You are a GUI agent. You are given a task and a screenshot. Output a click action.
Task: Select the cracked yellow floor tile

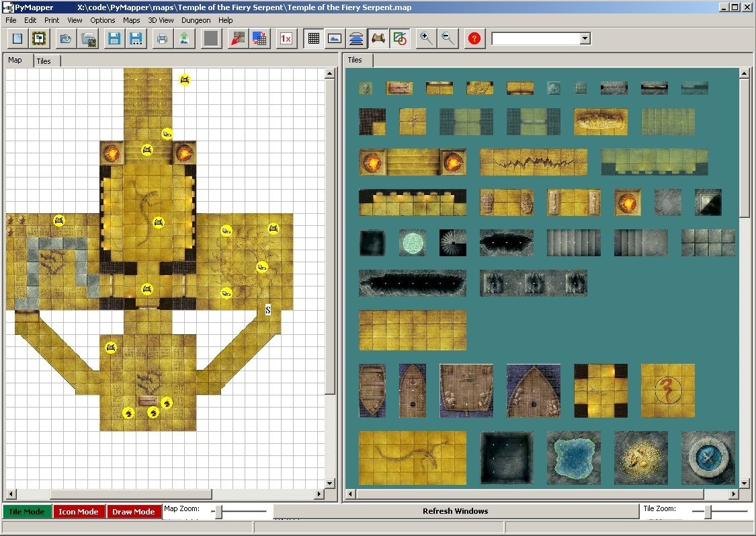(534, 162)
